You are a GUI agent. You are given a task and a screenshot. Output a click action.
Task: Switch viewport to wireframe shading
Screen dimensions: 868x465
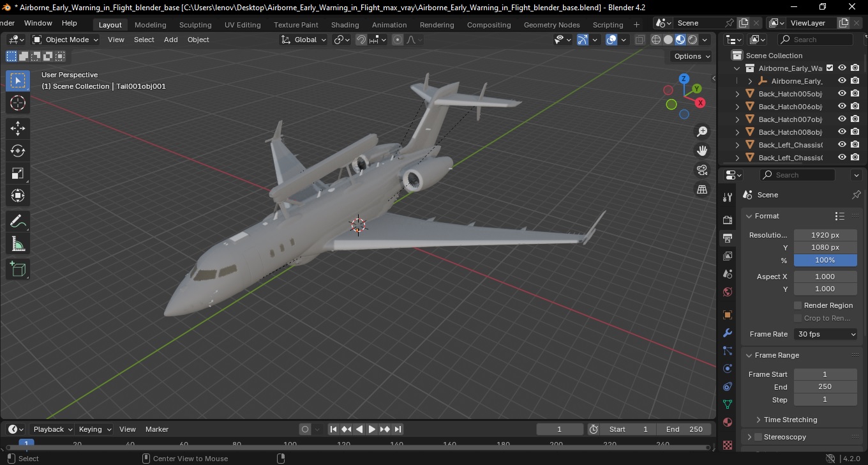pos(656,40)
